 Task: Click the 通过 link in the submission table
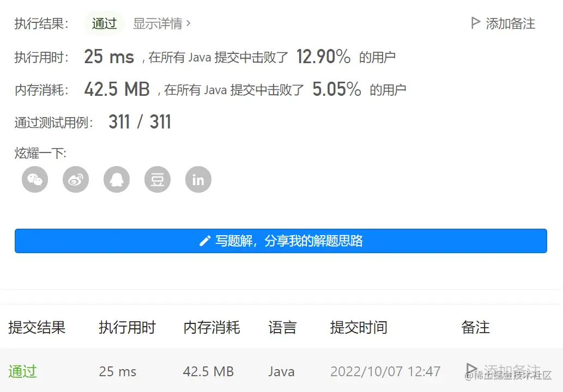(22, 371)
